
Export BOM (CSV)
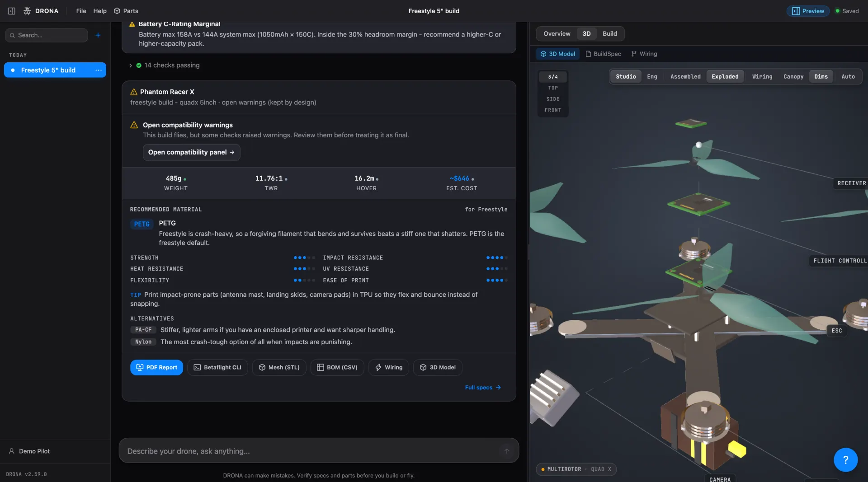click(x=337, y=368)
